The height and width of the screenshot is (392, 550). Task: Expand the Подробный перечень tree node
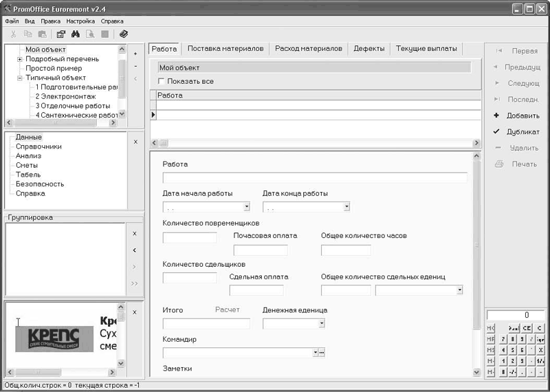(x=20, y=59)
